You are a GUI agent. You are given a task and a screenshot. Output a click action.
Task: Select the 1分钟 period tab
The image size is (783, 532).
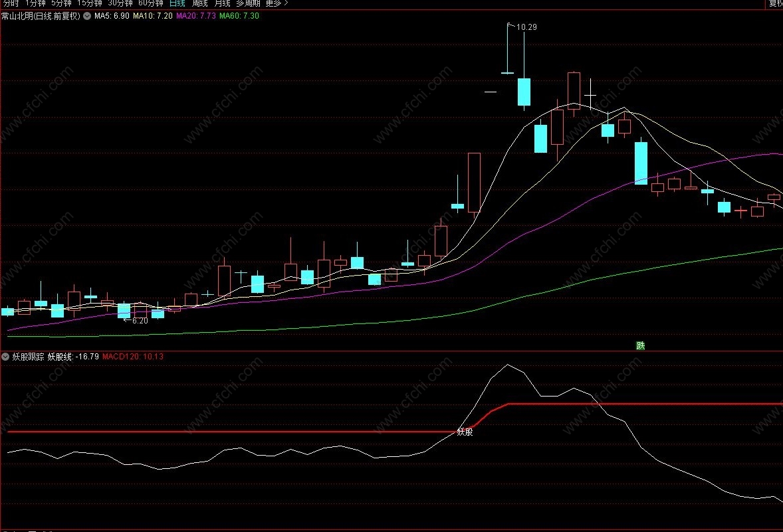coord(35,3)
